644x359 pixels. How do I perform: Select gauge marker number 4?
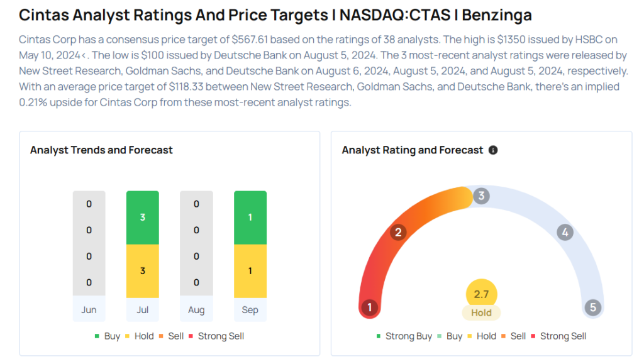pos(565,233)
